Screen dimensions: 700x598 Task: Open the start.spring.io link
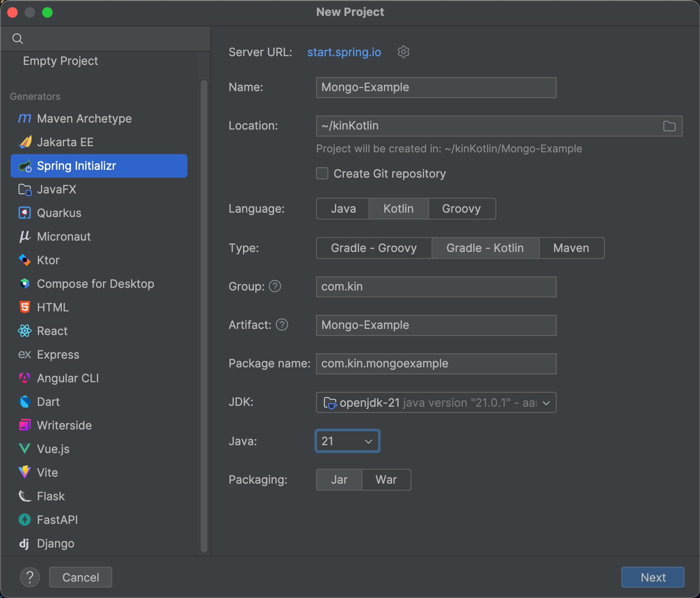tap(344, 52)
